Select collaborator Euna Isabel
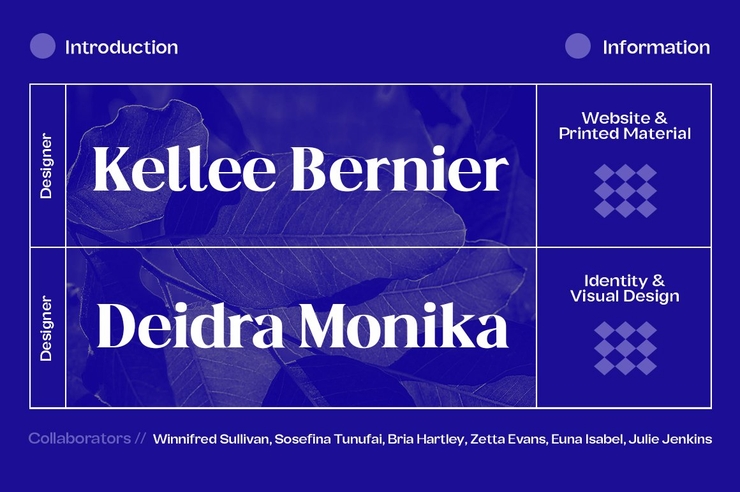 point(587,439)
